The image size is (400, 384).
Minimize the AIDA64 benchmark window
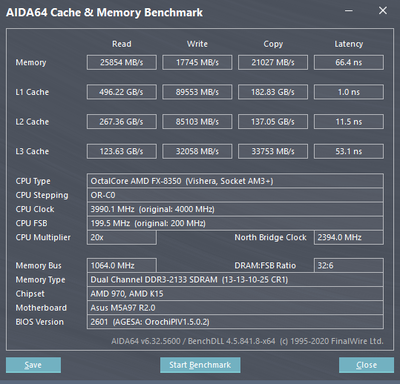click(x=349, y=11)
